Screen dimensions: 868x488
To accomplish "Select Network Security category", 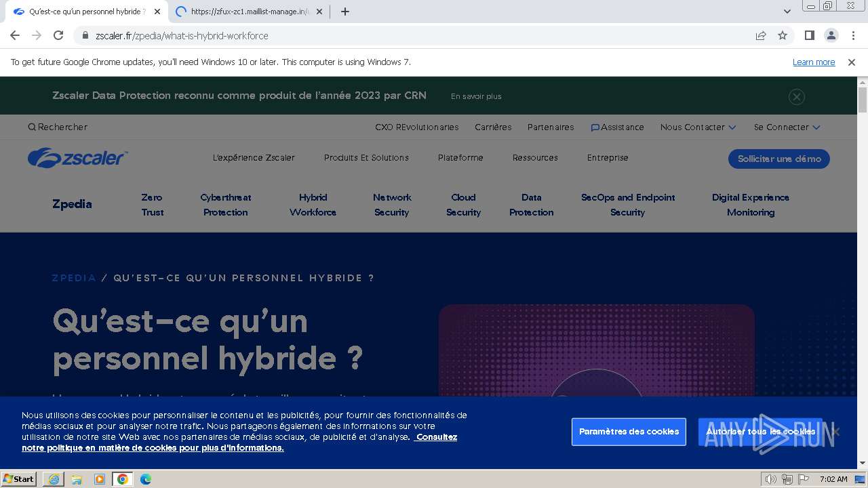I will (x=392, y=205).
